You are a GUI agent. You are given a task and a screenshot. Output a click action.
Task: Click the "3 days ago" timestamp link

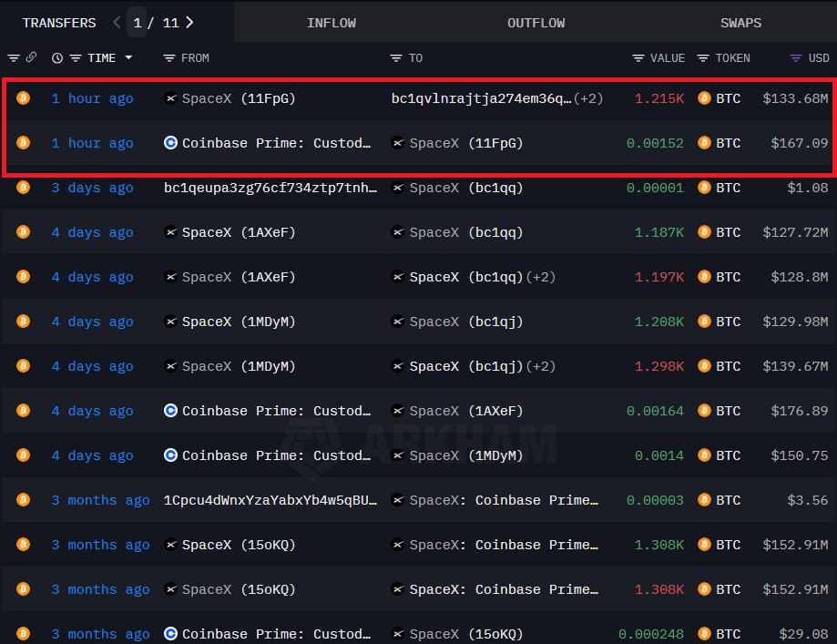coord(92,188)
